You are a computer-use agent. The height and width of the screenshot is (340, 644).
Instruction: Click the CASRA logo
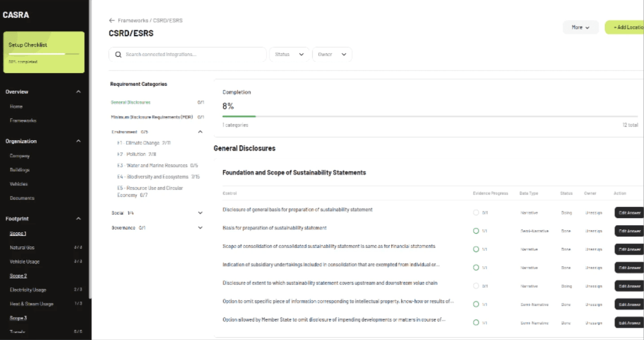pos(16,15)
